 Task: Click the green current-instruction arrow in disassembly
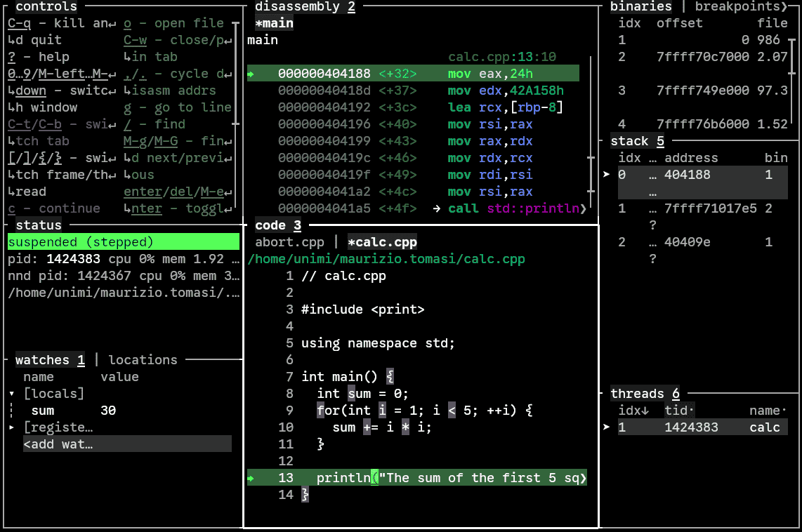coord(251,74)
